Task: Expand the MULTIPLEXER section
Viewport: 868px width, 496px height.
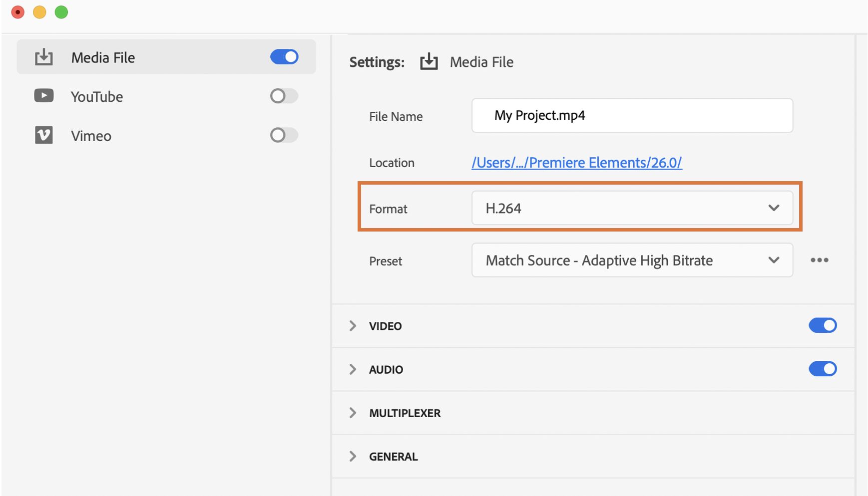Action: [x=353, y=413]
